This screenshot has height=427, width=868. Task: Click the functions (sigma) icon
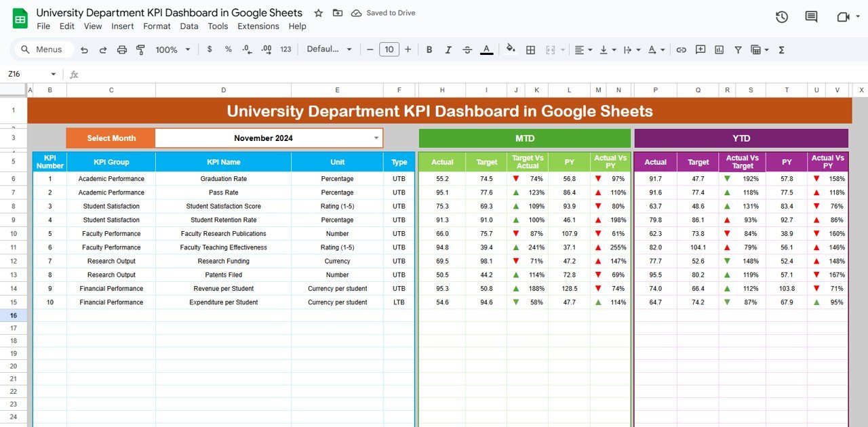781,49
